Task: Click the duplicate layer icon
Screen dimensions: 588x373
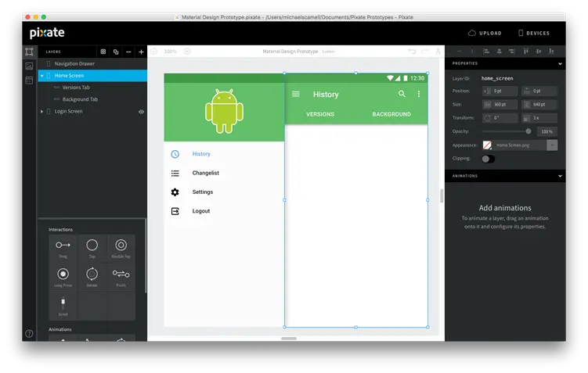Action: click(116, 52)
